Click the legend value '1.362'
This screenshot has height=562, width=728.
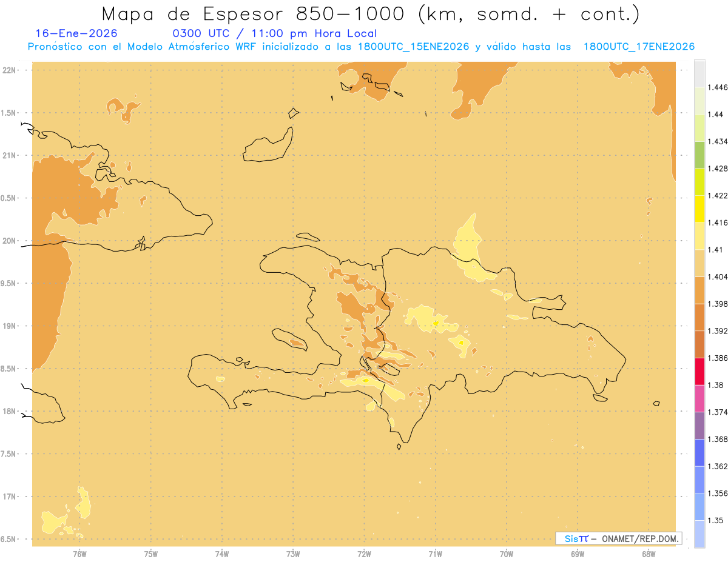pos(718,466)
